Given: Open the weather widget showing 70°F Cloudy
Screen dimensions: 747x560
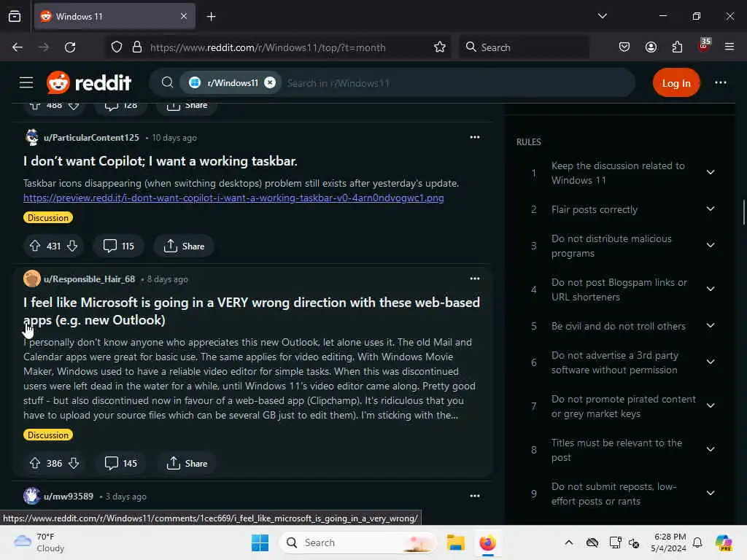Looking at the screenshot, I should [x=39, y=542].
